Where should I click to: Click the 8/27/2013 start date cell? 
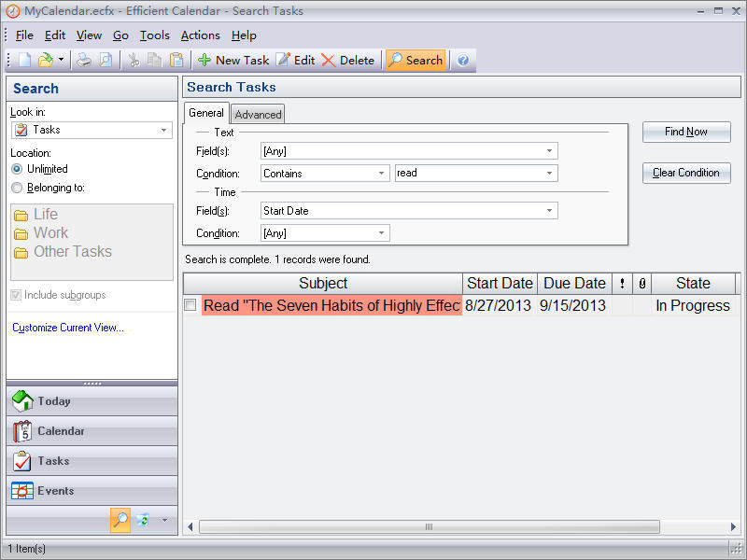click(500, 305)
